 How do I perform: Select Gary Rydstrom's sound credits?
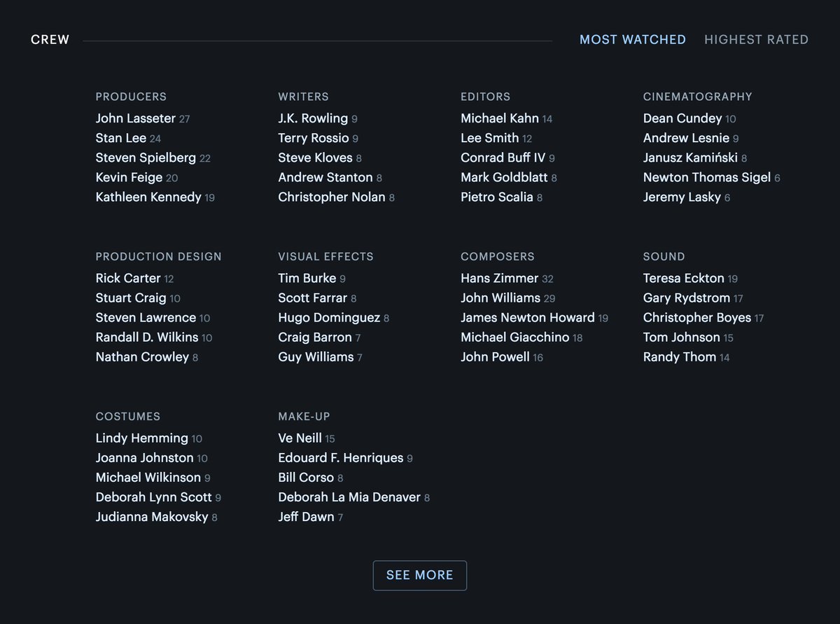(x=686, y=298)
